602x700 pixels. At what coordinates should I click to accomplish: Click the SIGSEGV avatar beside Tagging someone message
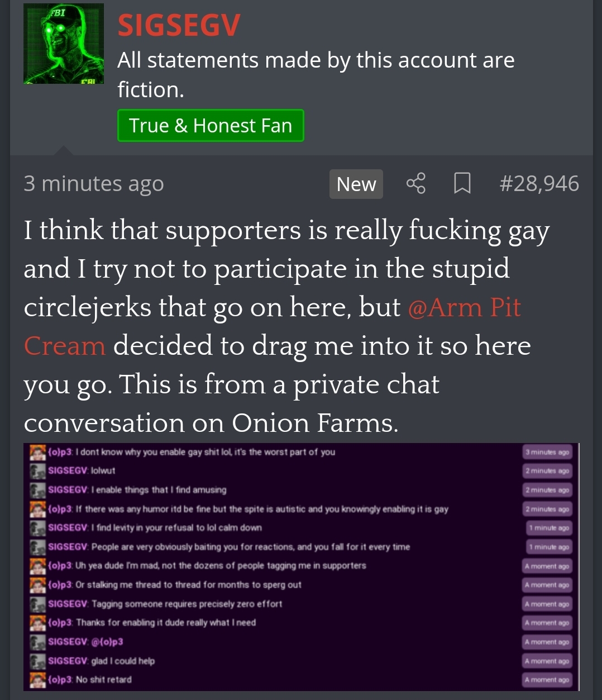(x=37, y=604)
